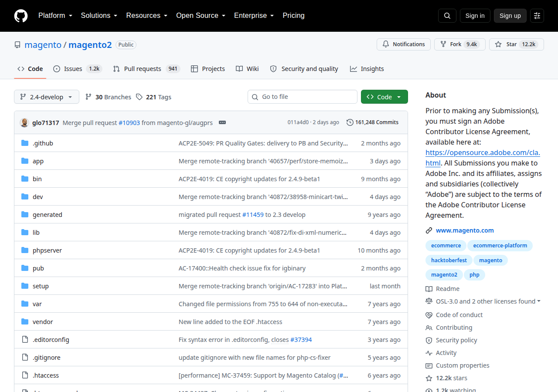Click the Sign up button
Image resolution: width=558 pixels, height=392 pixels.
click(510, 16)
